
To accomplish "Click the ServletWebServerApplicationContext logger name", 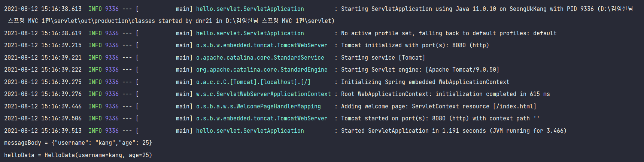I will click(263, 94).
